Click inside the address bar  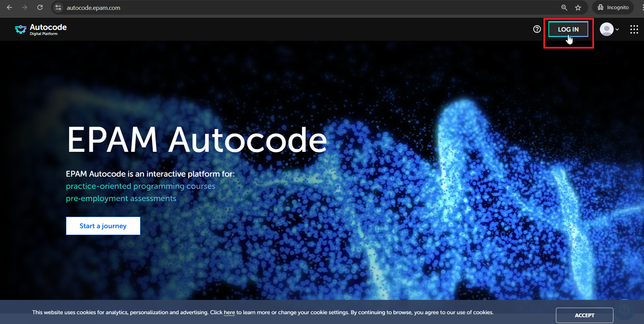(x=238, y=7)
